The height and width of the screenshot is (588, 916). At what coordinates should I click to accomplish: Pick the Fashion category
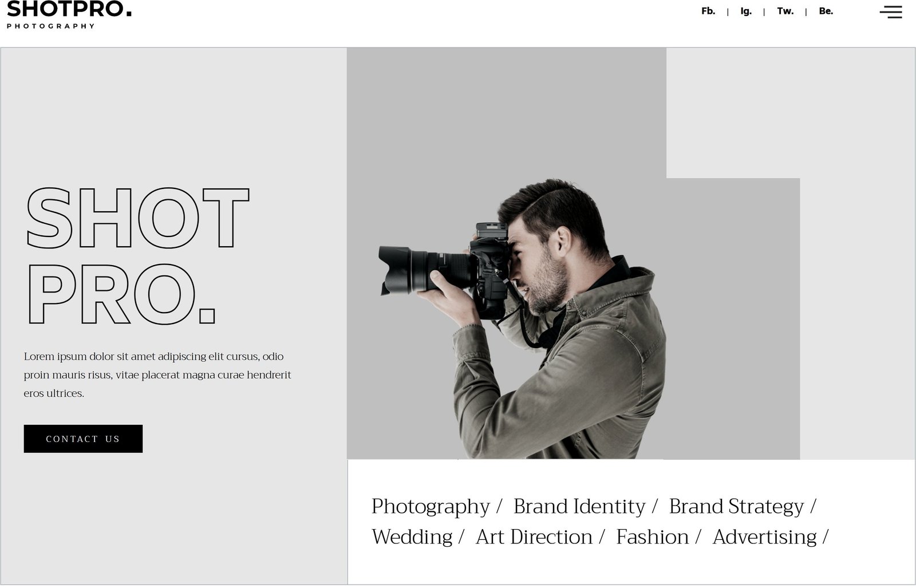coord(652,537)
